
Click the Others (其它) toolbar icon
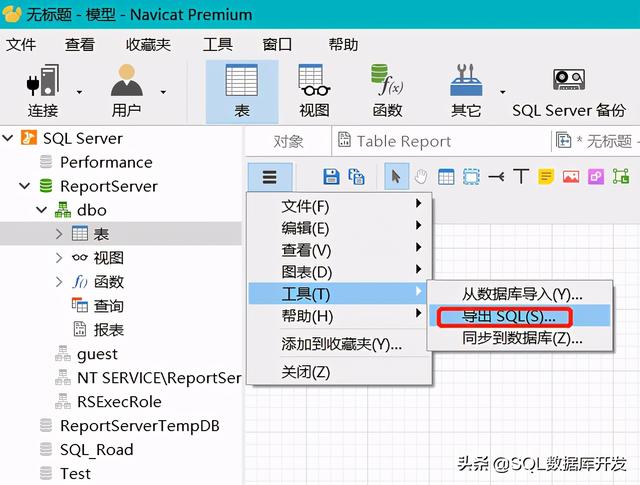[x=466, y=91]
